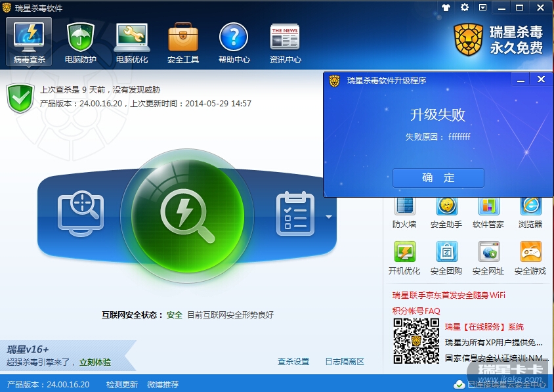Open the 电脑优化 optimization tab
This screenshot has height=392, width=554.
click(x=132, y=43)
